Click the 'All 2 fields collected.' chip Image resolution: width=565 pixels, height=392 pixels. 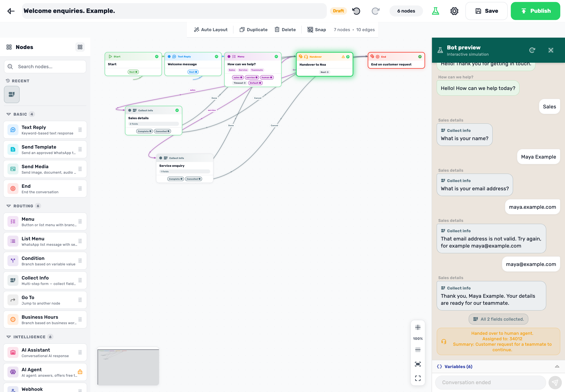coord(498,319)
